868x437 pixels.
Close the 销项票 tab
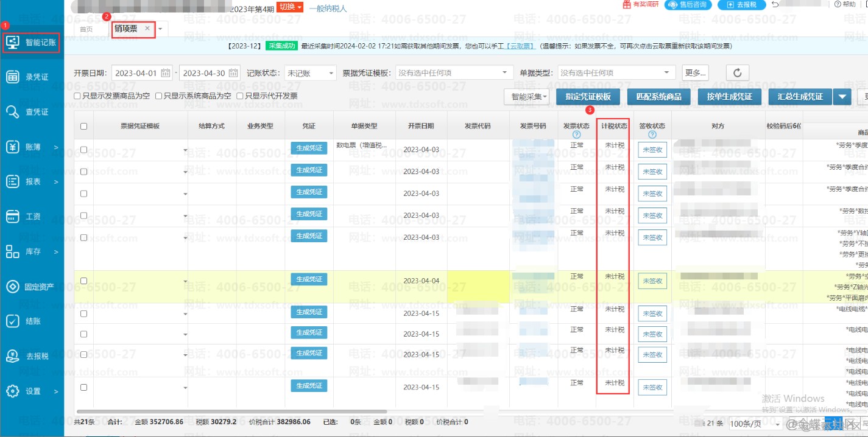pos(147,29)
